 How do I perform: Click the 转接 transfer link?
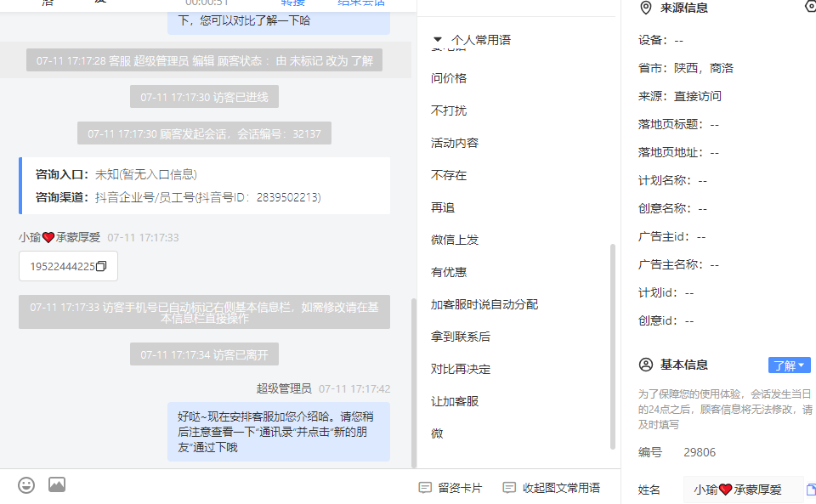point(292,3)
